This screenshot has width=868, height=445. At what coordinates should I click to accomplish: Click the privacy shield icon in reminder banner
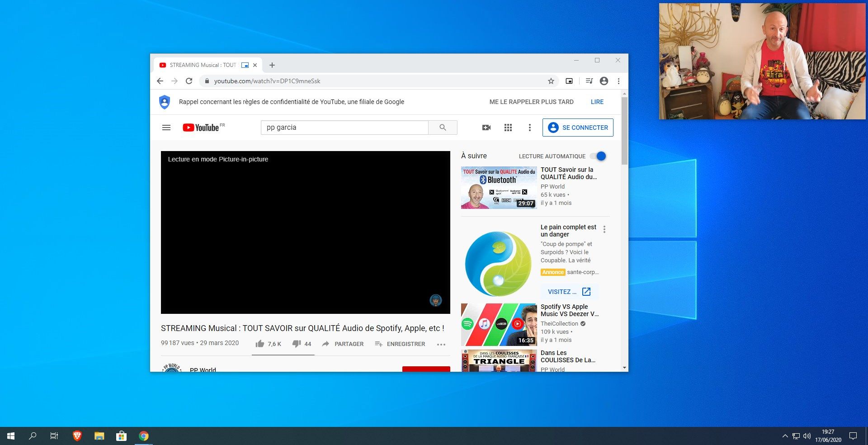click(x=165, y=102)
